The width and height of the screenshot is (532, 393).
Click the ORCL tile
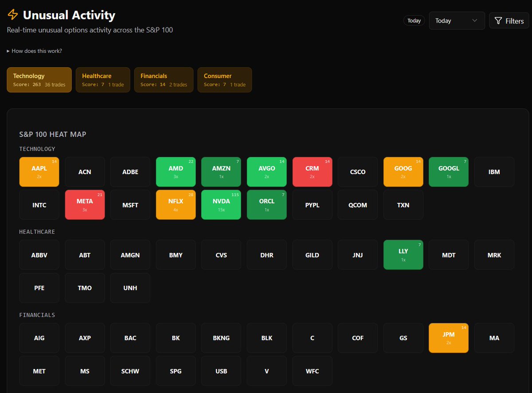267,205
